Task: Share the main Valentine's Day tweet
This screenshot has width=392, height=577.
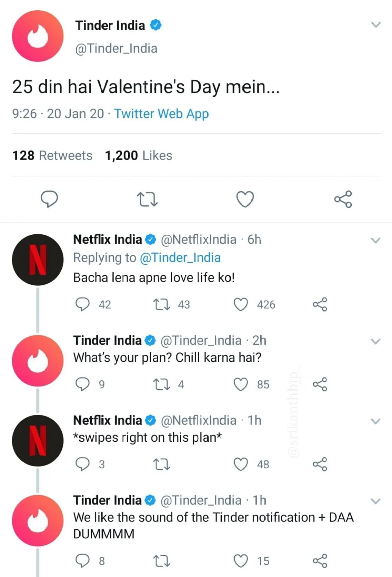Action: coord(343,199)
